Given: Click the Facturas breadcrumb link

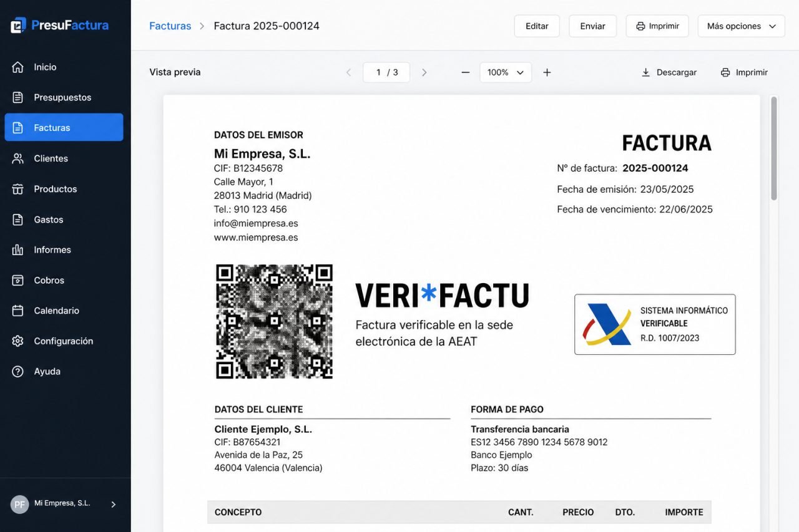Looking at the screenshot, I should tap(170, 26).
